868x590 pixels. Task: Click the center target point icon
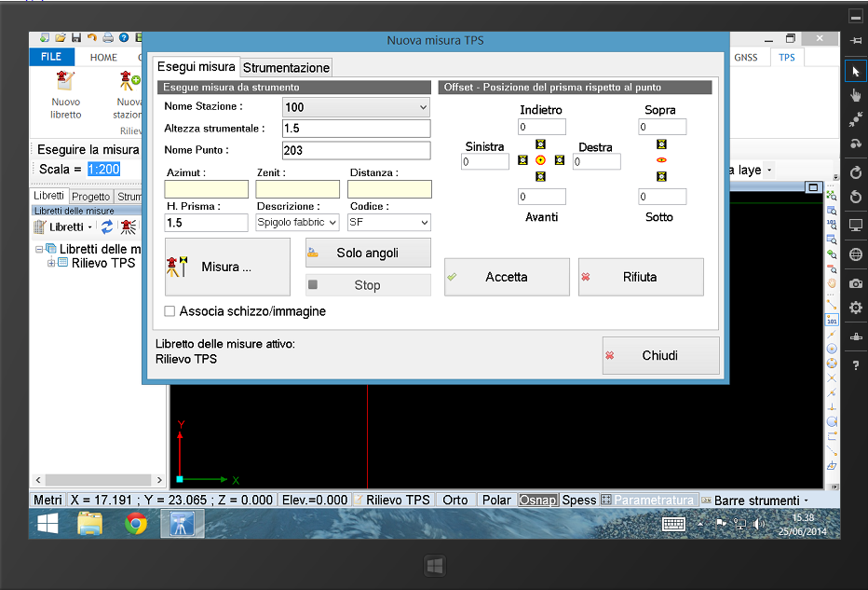[541, 160]
